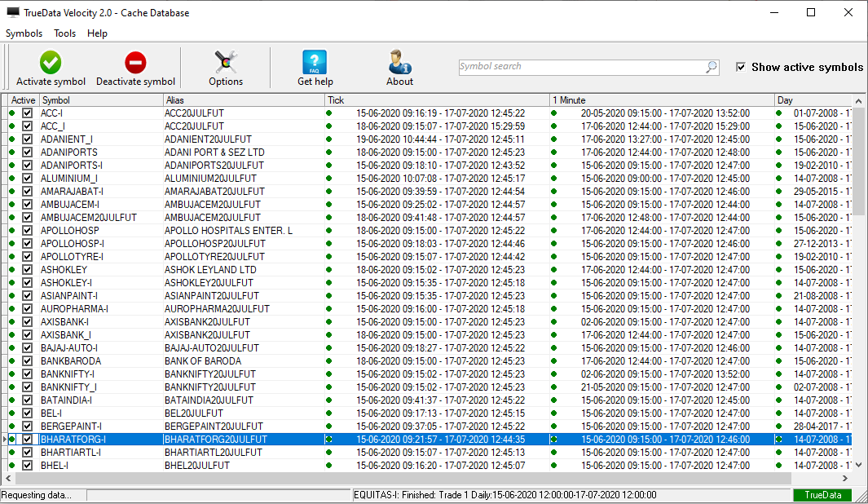
Task: Click alias ADANI PORT & SEZ LTD
Action: (214, 153)
